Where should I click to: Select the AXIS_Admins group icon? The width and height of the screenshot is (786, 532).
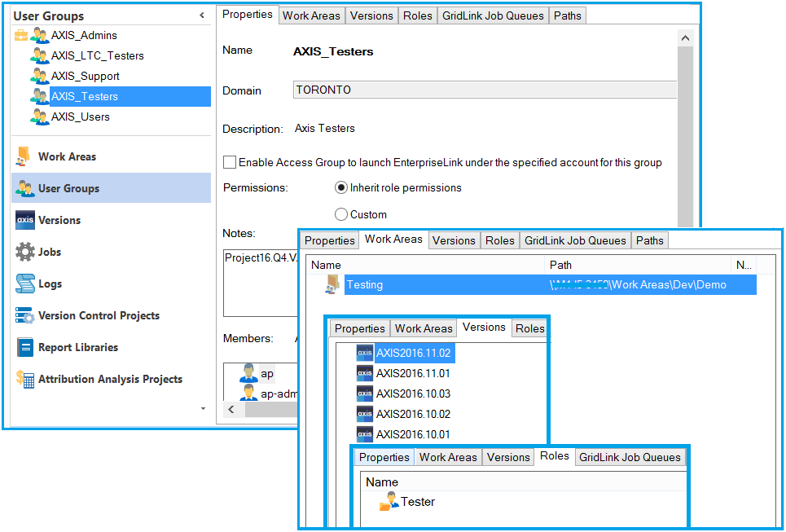40,36
